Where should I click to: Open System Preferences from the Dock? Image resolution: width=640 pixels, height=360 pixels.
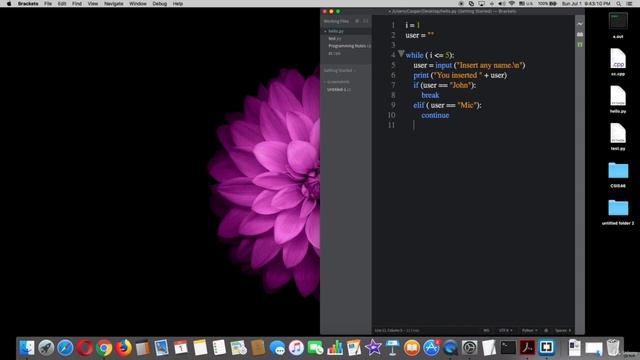(469, 348)
